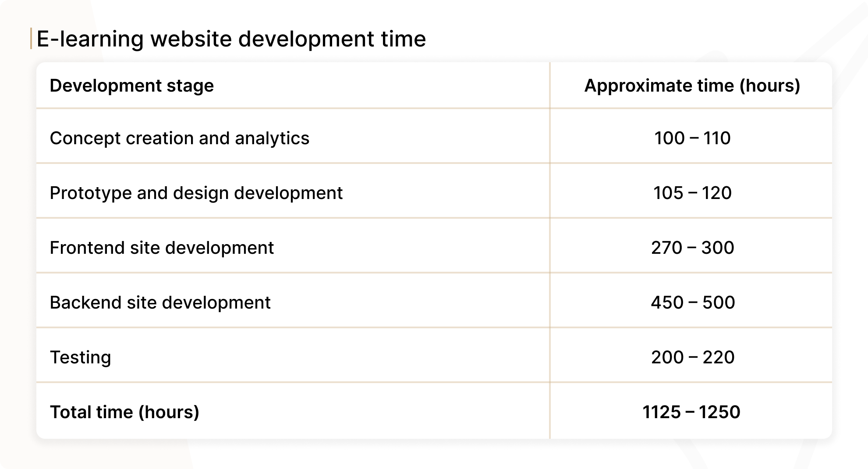The height and width of the screenshot is (469, 868).
Task: Click the orange accent bar beside the title
Action: point(31,39)
